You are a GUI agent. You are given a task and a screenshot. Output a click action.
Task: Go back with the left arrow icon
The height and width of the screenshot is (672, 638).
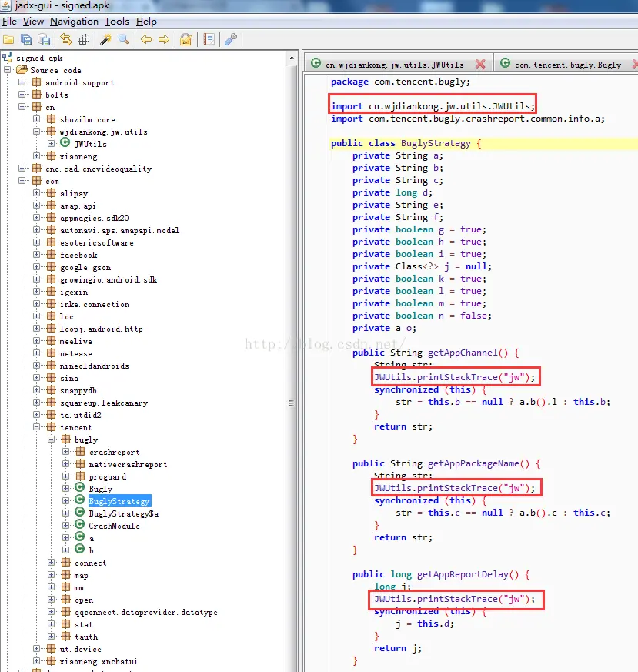(146, 40)
